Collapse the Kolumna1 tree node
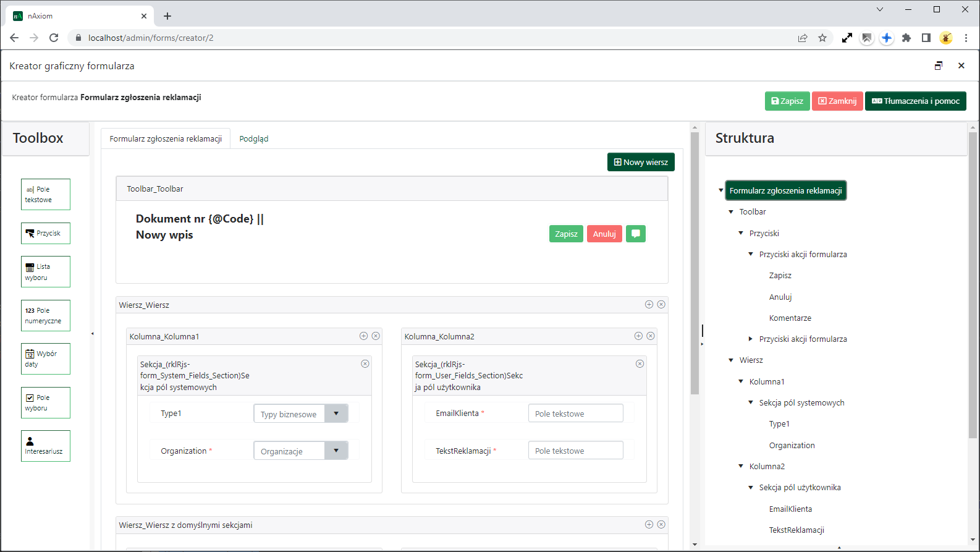The width and height of the screenshot is (980, 552). tap(741, 381)
